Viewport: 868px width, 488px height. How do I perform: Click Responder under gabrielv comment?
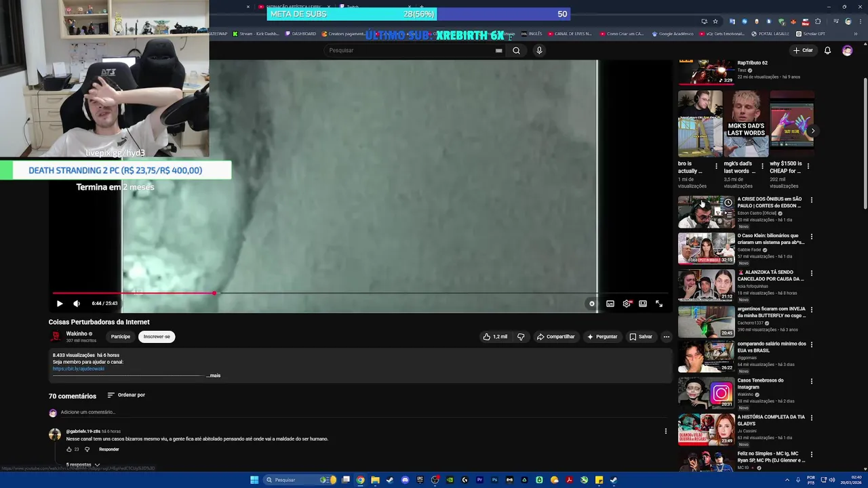point(109,449)
